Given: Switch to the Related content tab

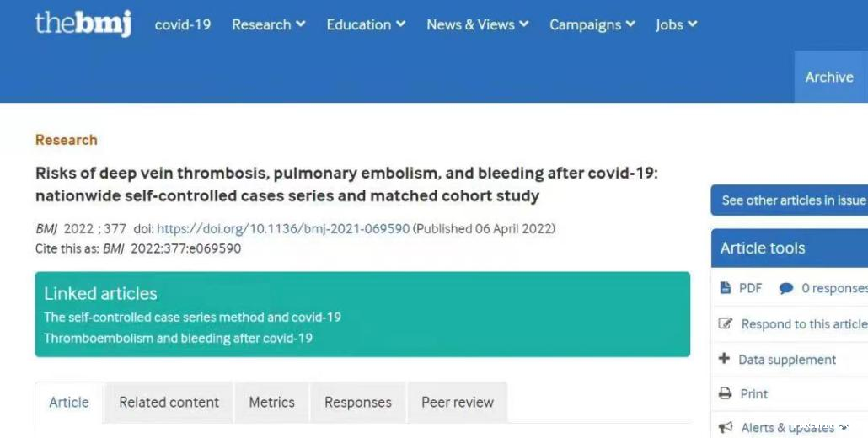Looking at the screenshot, I should click(x=169, y=403).
